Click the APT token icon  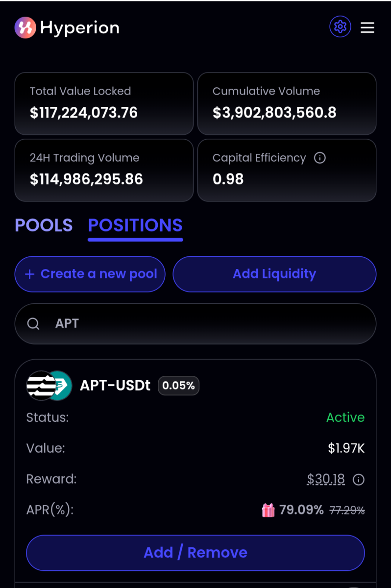click(x=41, y=386)
